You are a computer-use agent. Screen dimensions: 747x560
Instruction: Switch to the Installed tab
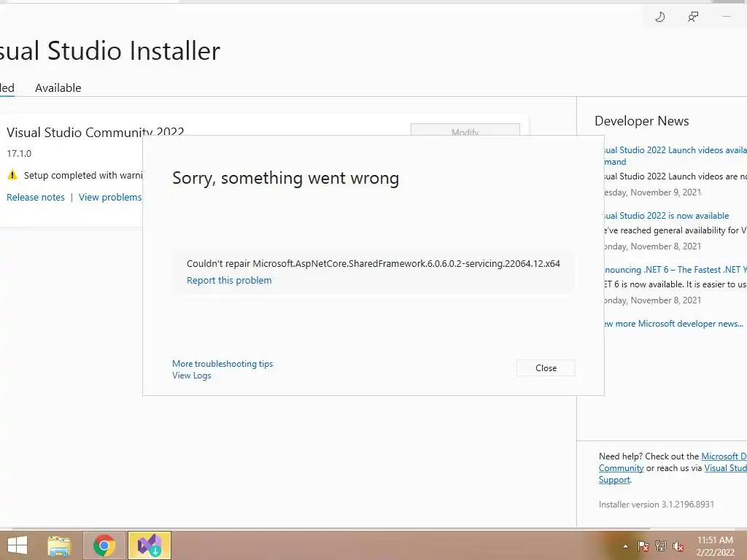click(7, 88)
